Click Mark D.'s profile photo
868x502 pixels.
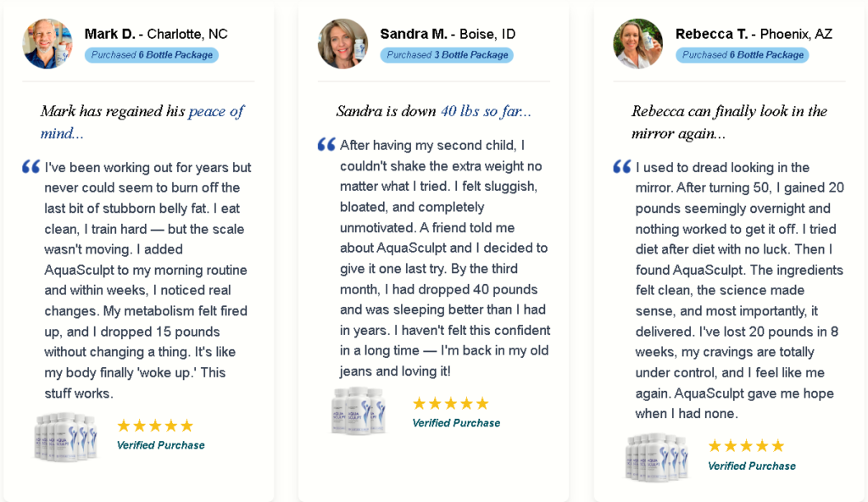click(x=47, y=43)
